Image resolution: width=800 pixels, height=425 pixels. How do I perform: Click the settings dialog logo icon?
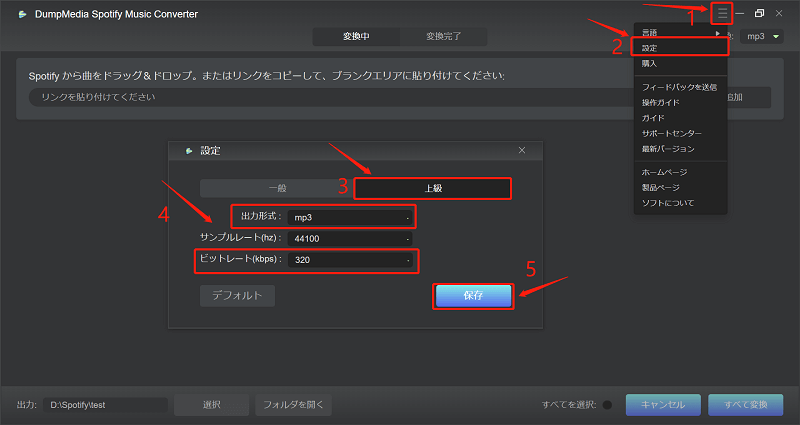tap(189, 151)
